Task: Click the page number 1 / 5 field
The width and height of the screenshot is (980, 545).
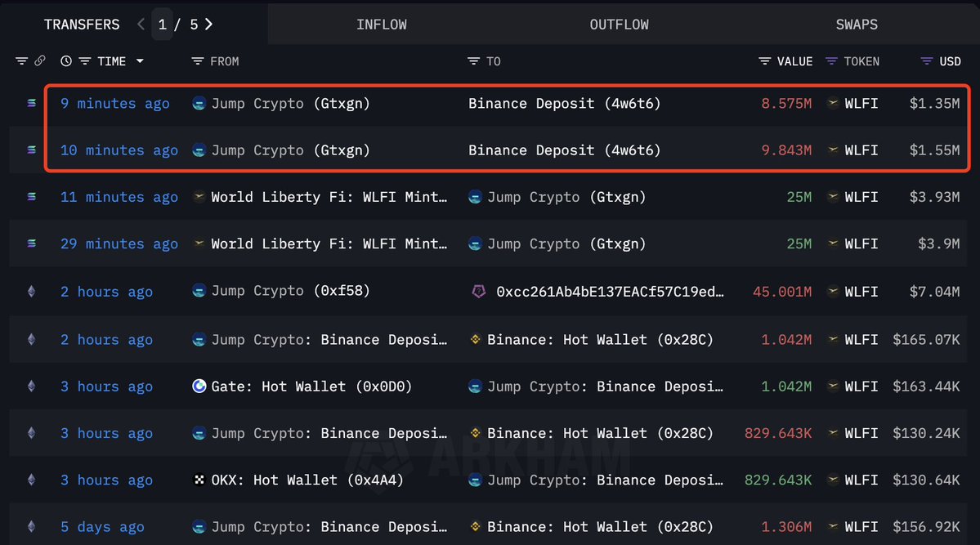Action: point(176,25)
